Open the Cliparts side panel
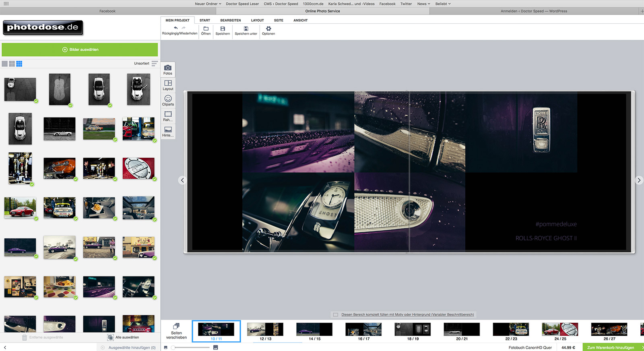The width and height of the screenshot is (644, 351). click(x=168, y=101)
